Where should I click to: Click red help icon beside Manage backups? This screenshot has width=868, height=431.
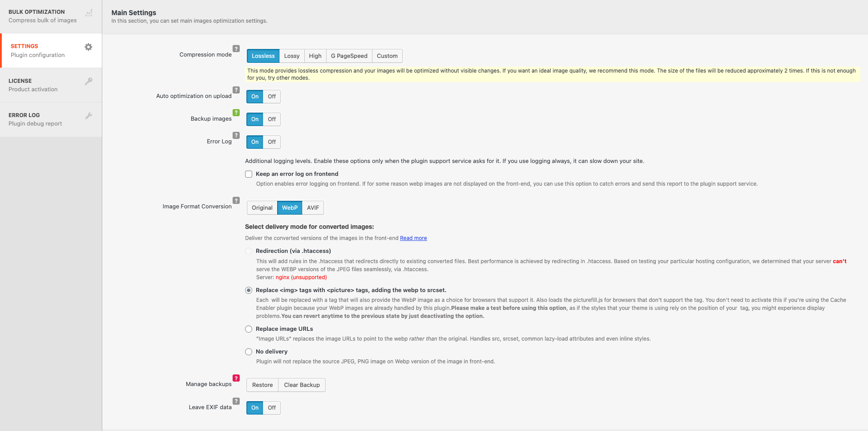click(x=236, y=378)
